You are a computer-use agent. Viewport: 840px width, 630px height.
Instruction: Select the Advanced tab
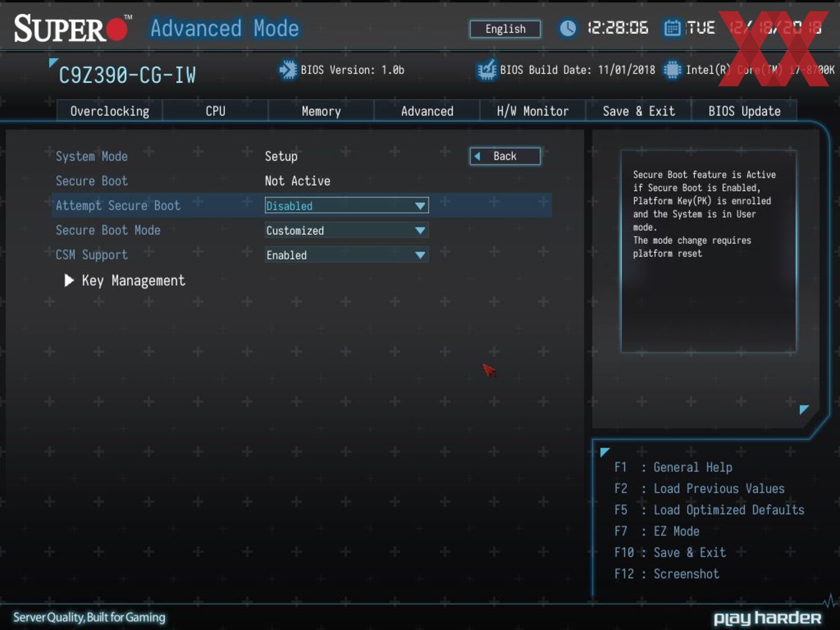pos(427,111)
